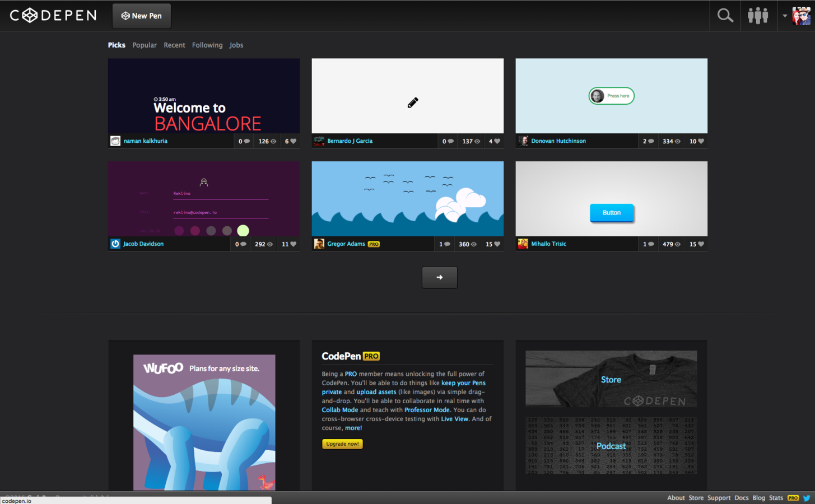Screen dimensions: 815x504
Task: View count eye icon on Jacob Davidson's pen
Action: pyautogui.click(x=270, y=244)
